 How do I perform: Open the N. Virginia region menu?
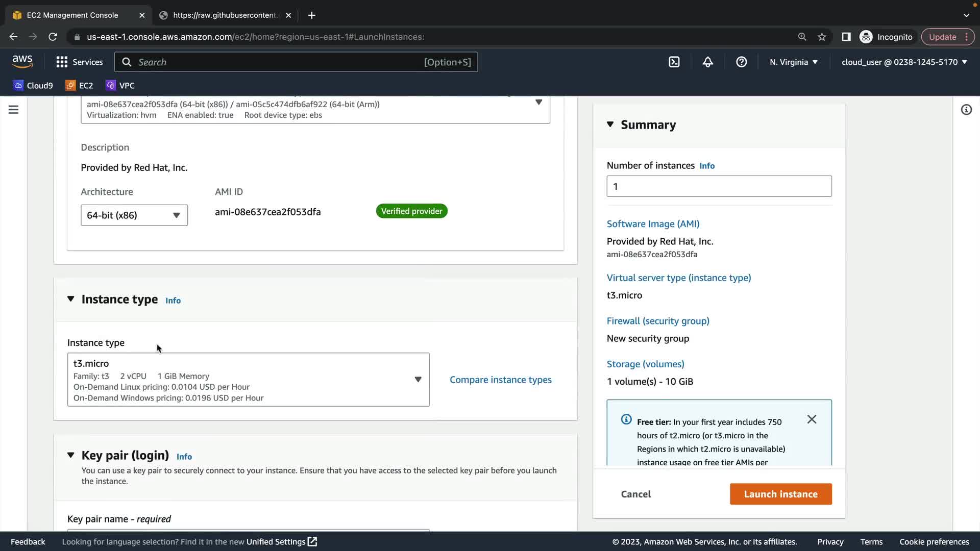(793, 62)
